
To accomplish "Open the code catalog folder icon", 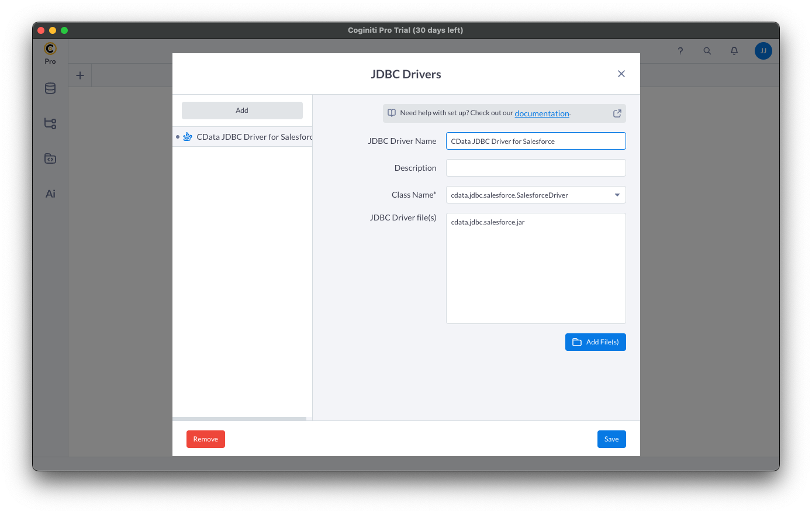I will [50, 158].
